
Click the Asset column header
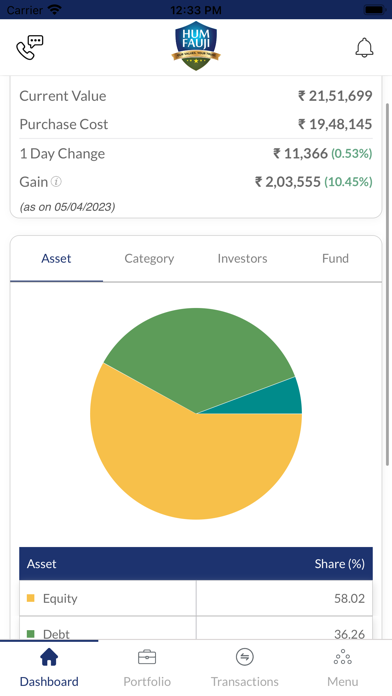tap(42, 564)
